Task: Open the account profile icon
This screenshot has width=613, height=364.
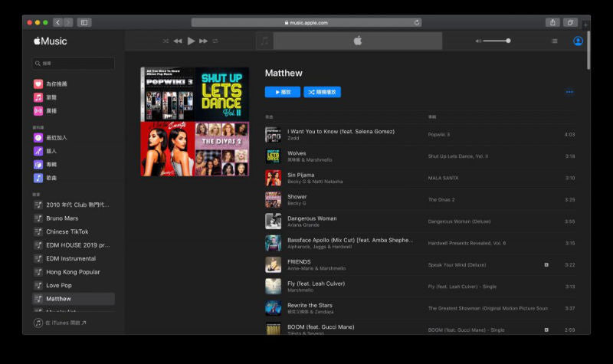Action: coord(578,41)
